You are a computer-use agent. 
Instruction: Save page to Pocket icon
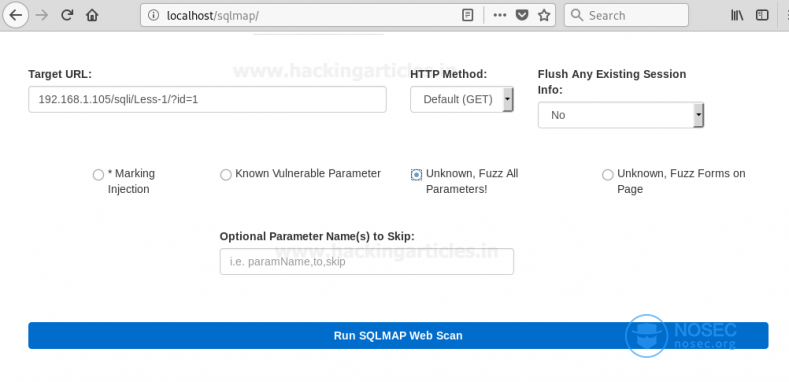tap(522, 15)
